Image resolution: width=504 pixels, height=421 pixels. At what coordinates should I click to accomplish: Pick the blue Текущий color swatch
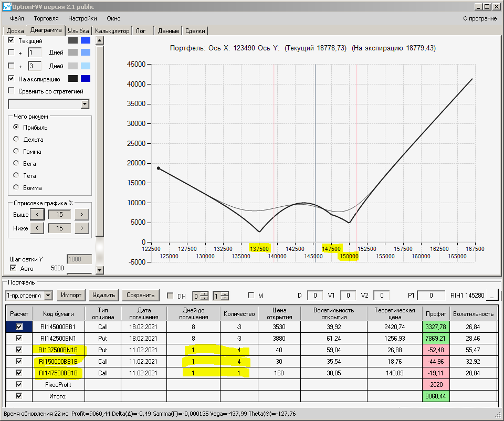86,40
